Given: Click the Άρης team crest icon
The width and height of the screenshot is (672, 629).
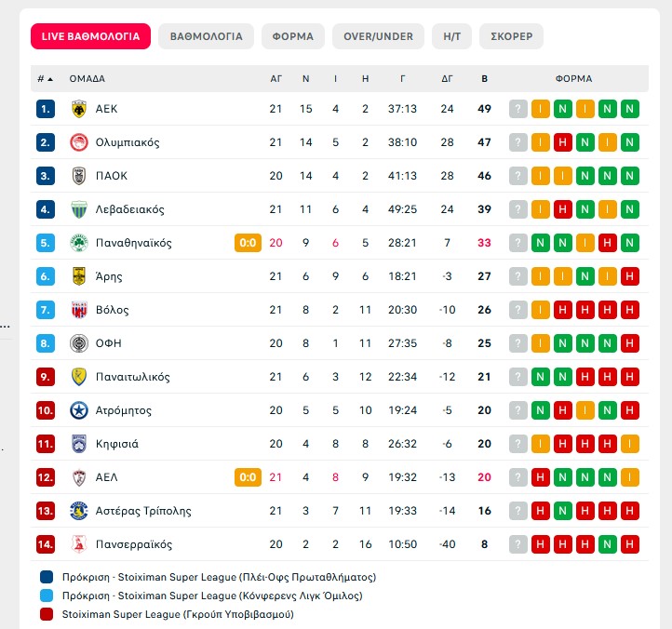Looking at the screenshot, I should [x=79, y=276].
